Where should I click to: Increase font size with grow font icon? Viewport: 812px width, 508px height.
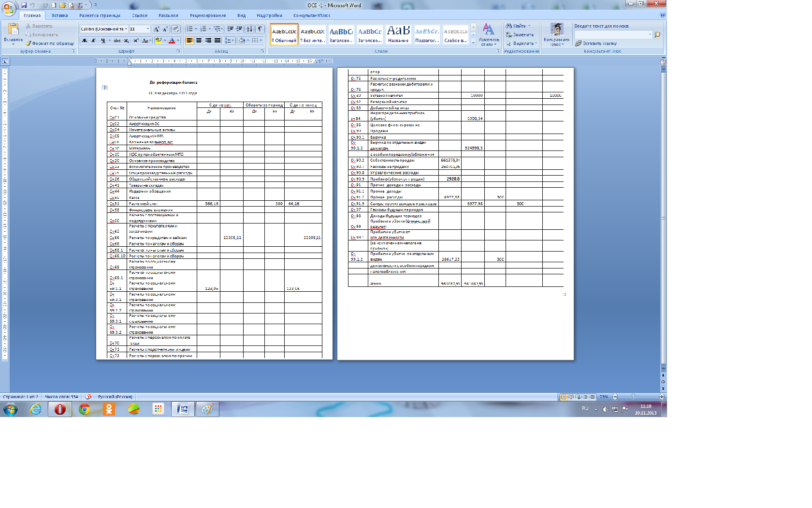[157, 29]
